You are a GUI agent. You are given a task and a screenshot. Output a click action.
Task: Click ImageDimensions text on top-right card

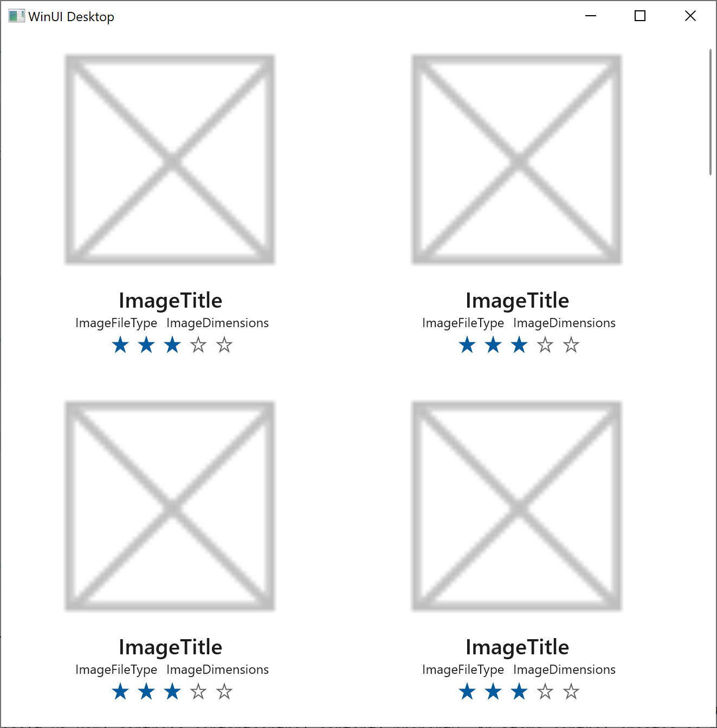(564, 323)
